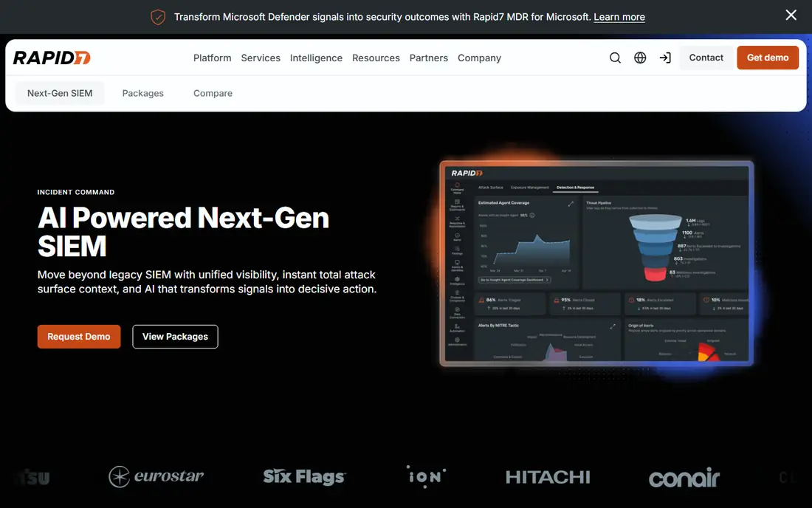Open the Resources menu
Viewport: 812px width, 508px height.
(376, 58)
